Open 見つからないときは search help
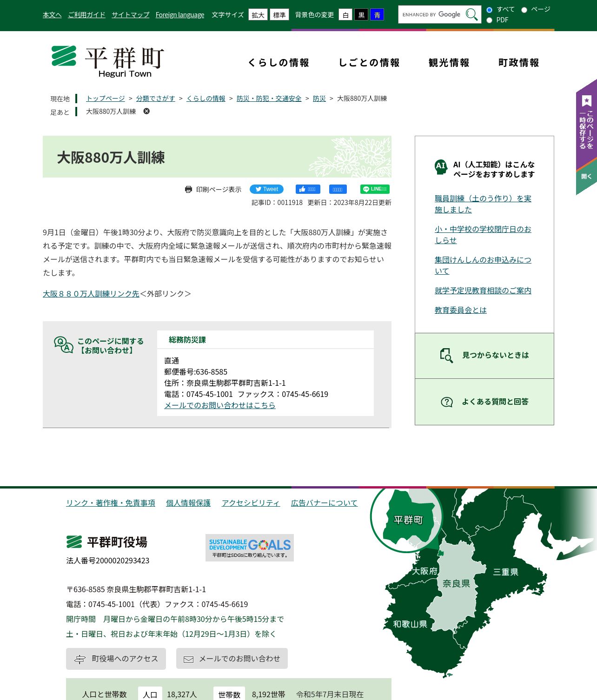This screenshot has height=700, width=597. coord(484,356)
